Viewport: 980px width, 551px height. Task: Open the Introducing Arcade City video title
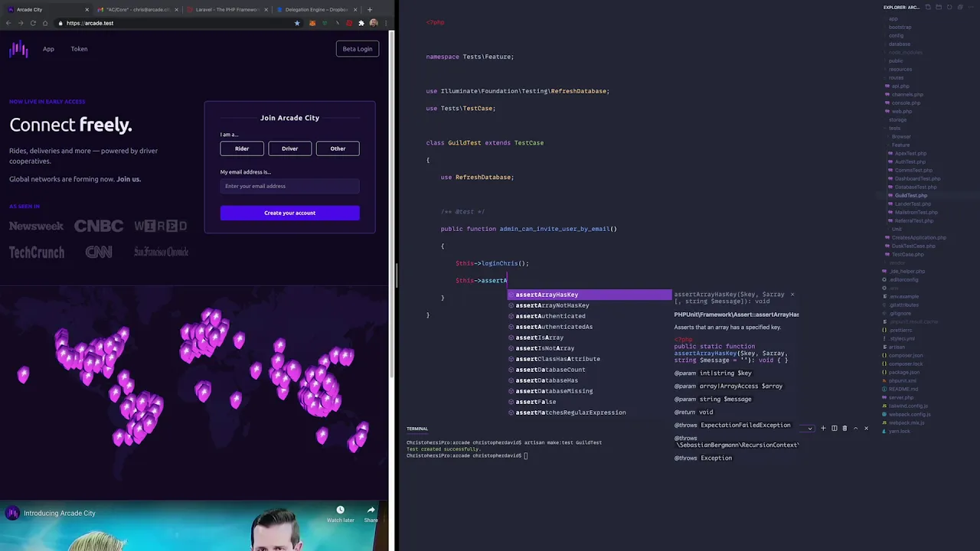(60, 513)
